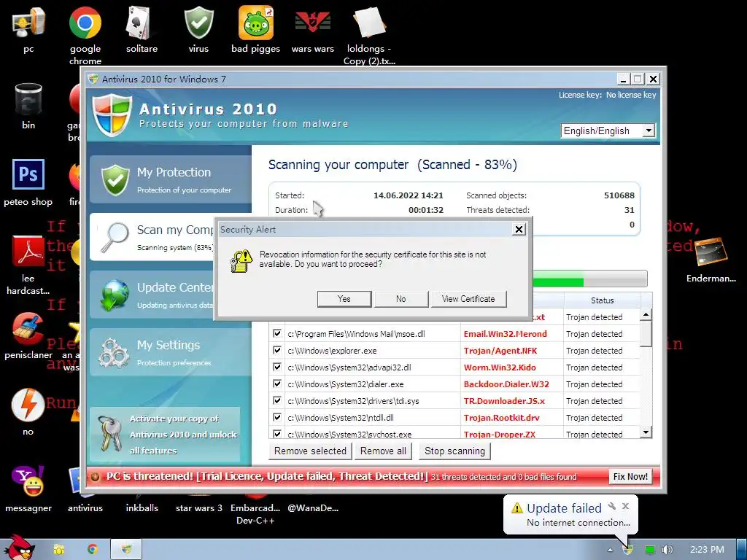The image size is (747, 560).
Task: Click View Certificate button
Action: pyautogui.click(x=468, y=299)
